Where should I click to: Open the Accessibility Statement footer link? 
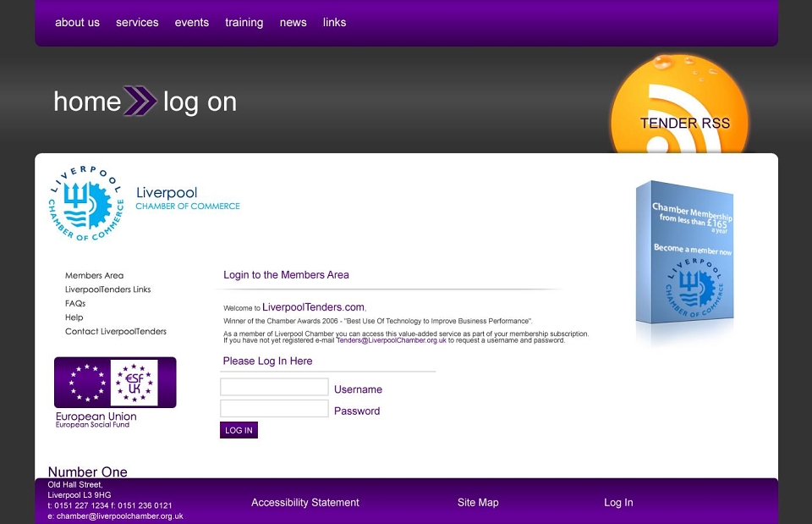pyautogui.click(x=305, y=502)
